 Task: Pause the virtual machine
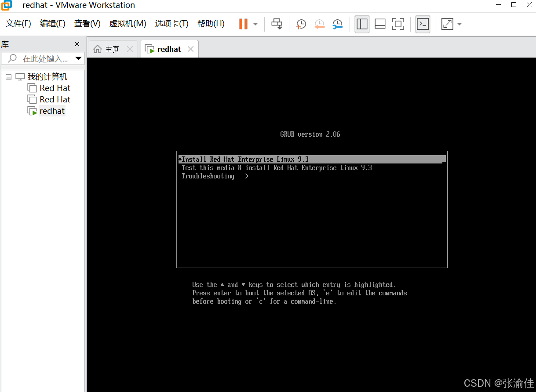point(243,24)
